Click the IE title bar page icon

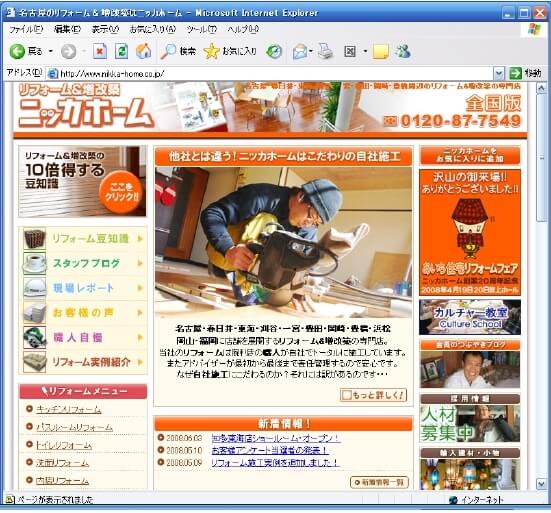pyautogui.click(x=11, y=13)
